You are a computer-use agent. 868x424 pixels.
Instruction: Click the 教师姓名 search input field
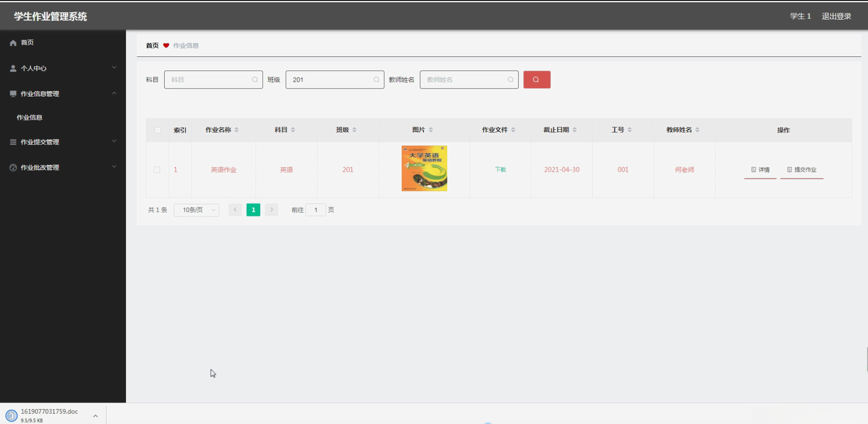pyautogui.click(x=469, y=80)
